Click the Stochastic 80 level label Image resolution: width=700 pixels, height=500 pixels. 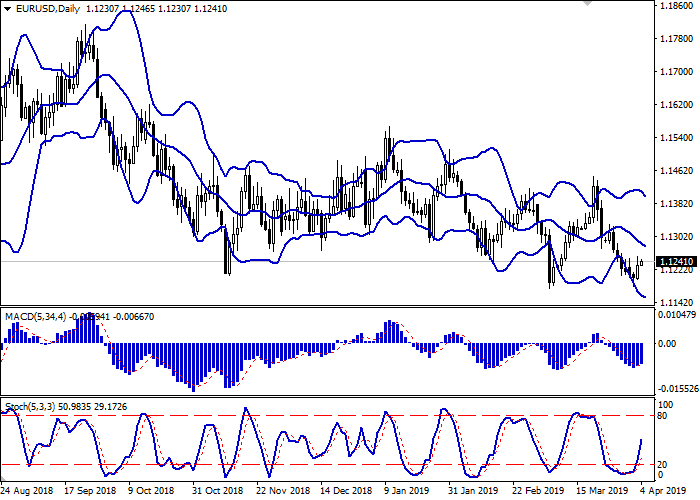pos(662,416)
